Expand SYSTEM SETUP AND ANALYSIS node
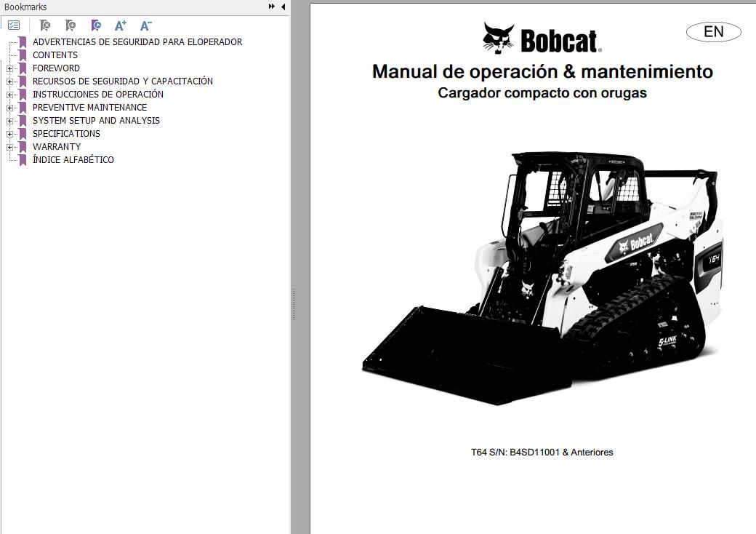Viewport: 756px width, 534px height. click(9, 121)
